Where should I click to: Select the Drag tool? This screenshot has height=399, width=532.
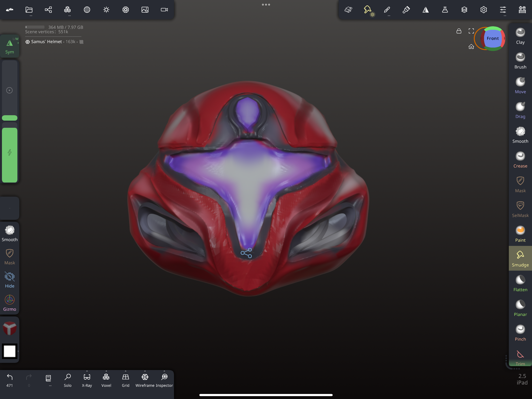tap(520, 110)
